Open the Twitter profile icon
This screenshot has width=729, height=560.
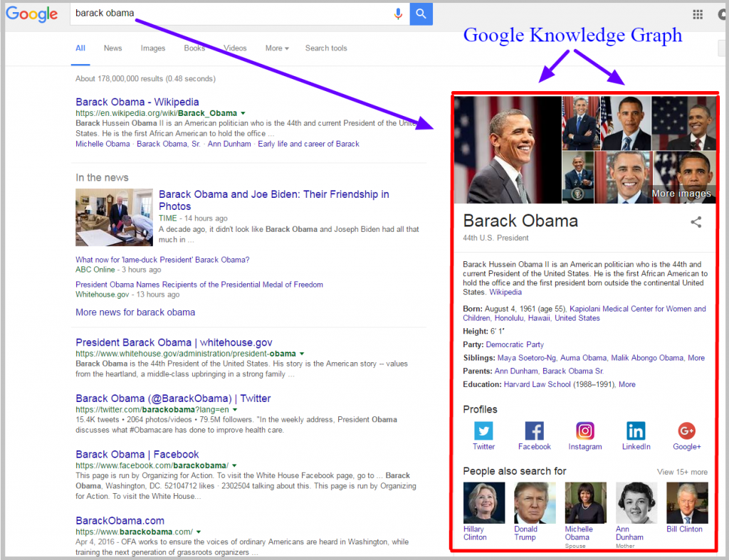[x=483, y=430]
